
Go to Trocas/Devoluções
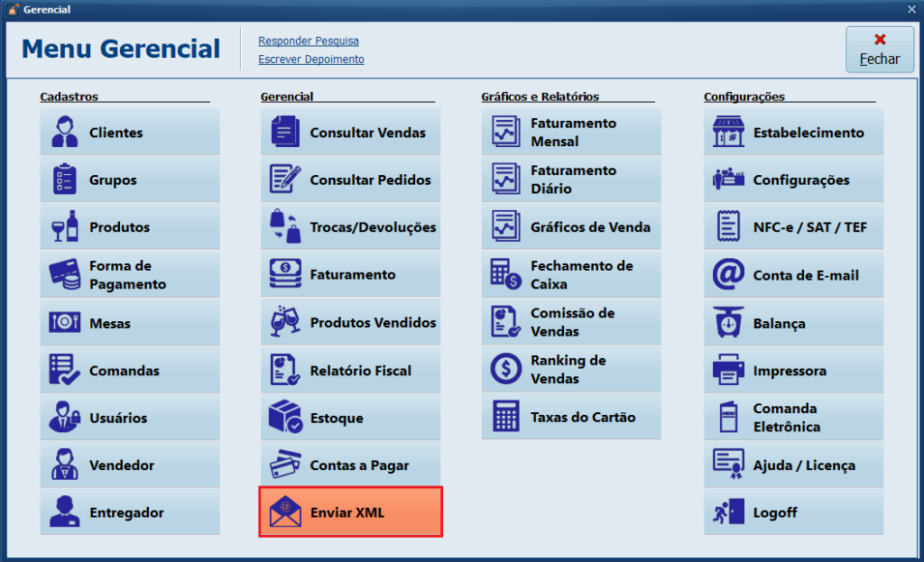[x=351, y=227]
